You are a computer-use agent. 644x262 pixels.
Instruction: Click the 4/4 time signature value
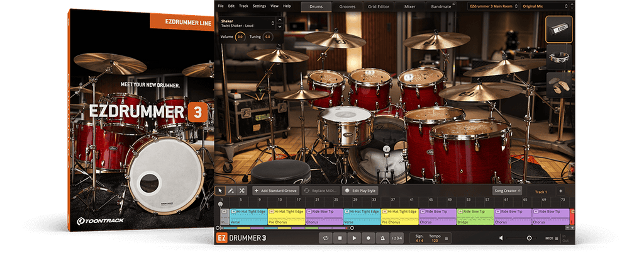(x=419, y=240)
